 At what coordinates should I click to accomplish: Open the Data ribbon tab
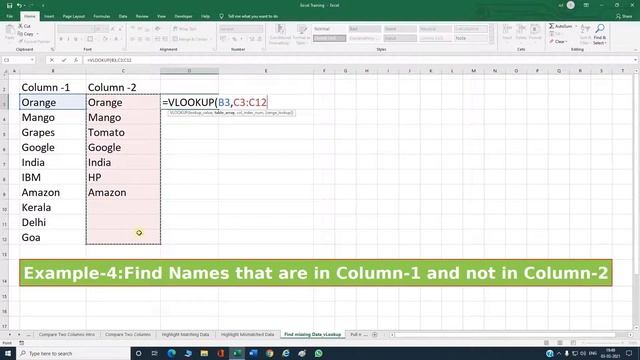point(123,16)
